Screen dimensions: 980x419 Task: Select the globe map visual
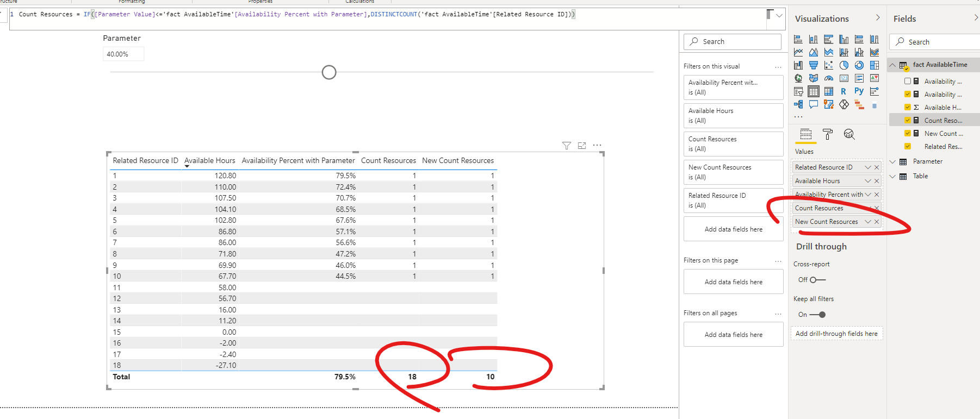[798, 78]
